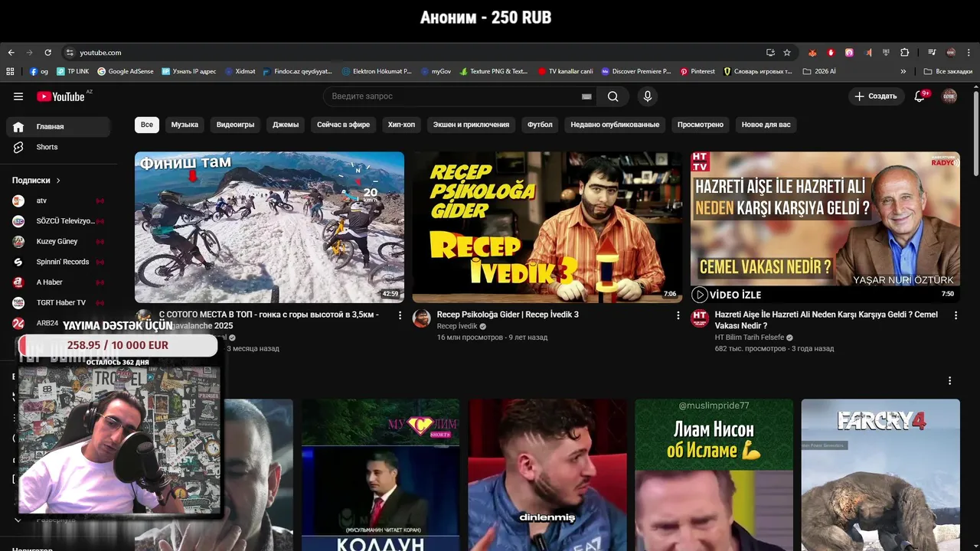
Task: Click HT Bilim Tarih Felsefe channel name
Action: (x=750, y=337)
